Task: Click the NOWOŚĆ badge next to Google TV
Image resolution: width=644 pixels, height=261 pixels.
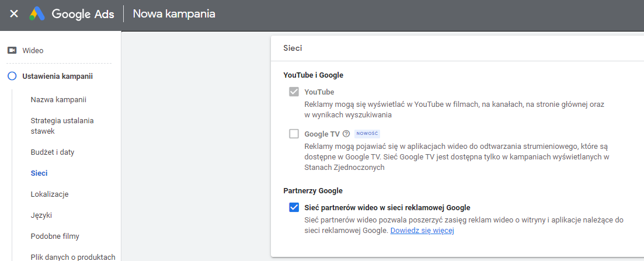Action: coord(367,134)
